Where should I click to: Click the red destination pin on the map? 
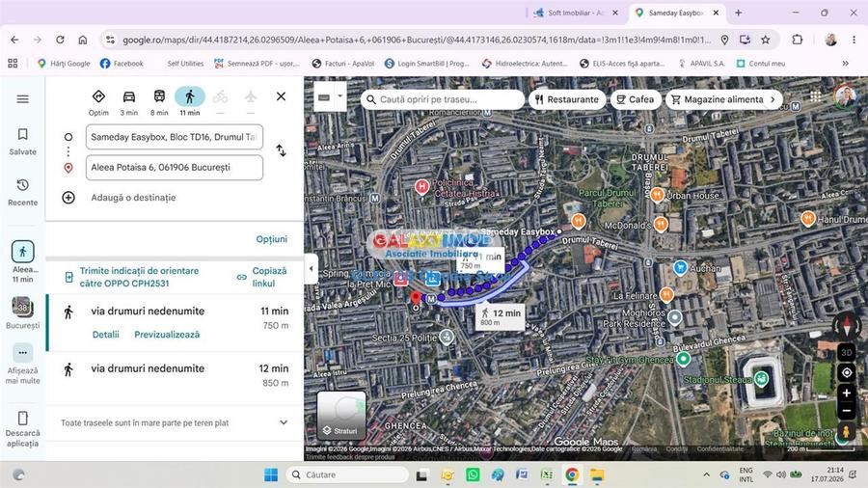coord(416,298)
